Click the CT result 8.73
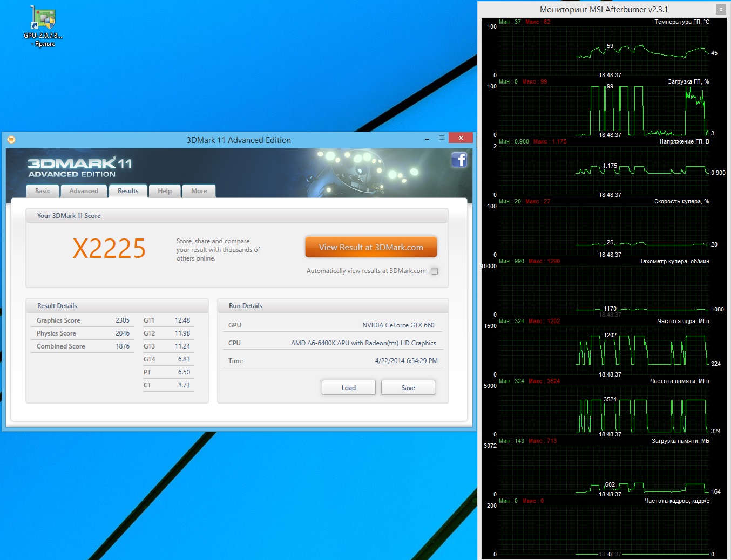 (x=184, y=385)
